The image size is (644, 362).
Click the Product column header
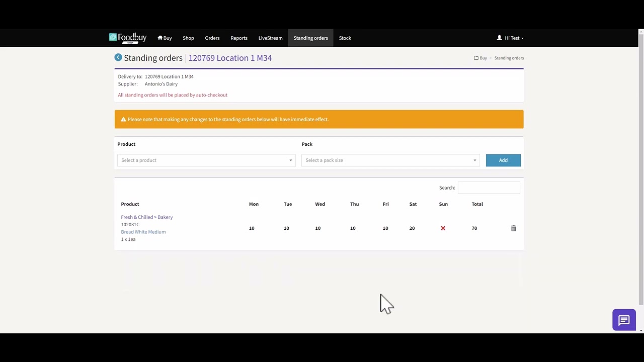coord(130,204)
